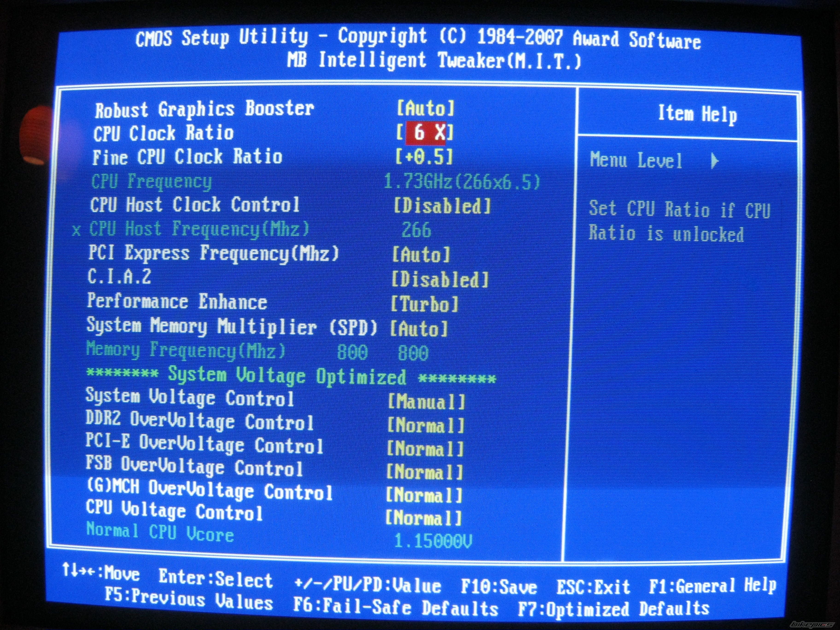Toggle the C.I.A.2 [Disabled] value
The height and width of the screenshot is (630, 840).
coord(440,280)
